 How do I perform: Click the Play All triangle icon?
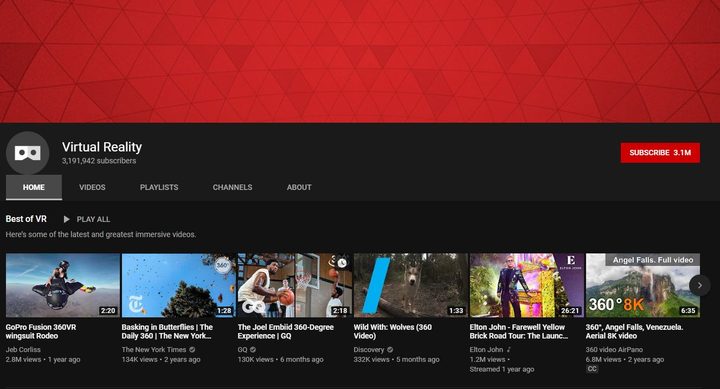pyautogui.click(x=67, y=220)
